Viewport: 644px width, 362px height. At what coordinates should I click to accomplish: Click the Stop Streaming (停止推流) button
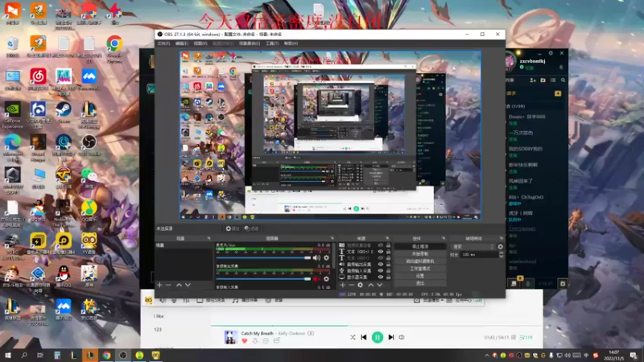pos(419,246)
